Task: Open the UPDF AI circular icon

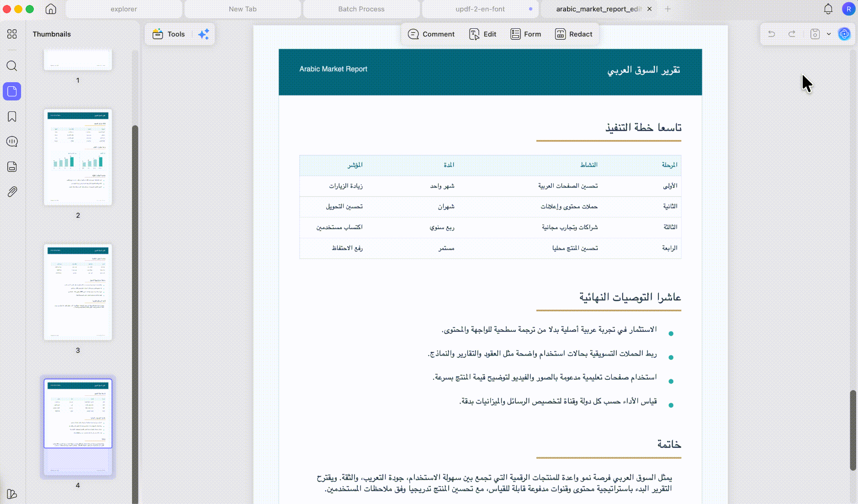Action: pyautogui.click(x=844, y=34)
